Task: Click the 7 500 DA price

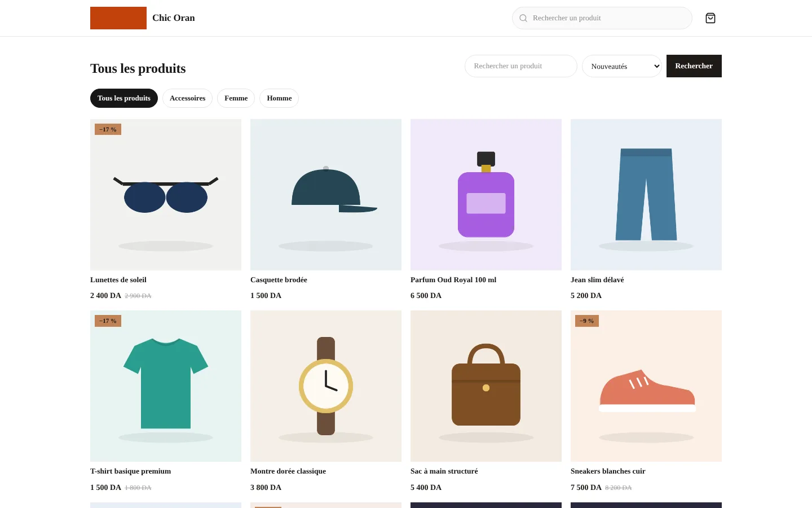Action: coord(586,488)
